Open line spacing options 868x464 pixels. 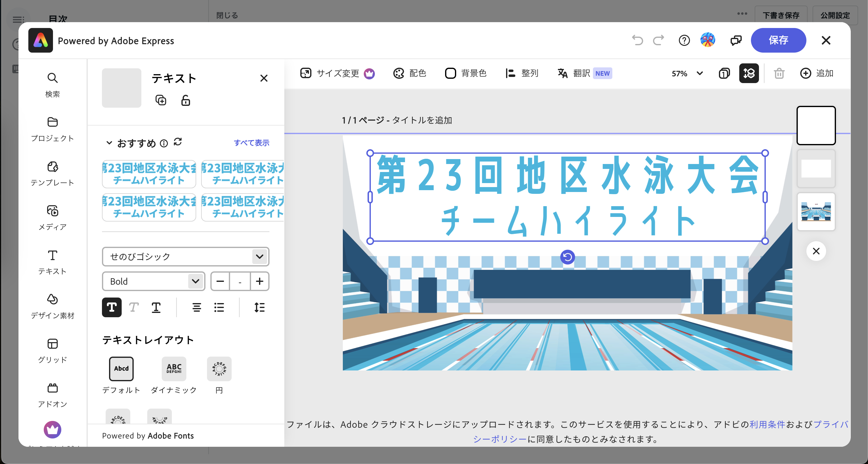[x=259, y=307]
